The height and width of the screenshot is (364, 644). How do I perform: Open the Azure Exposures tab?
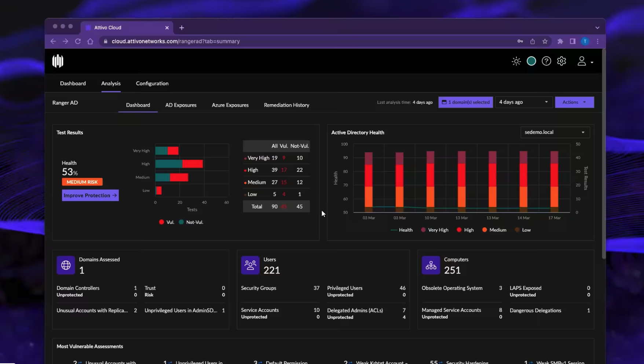click(230, 105)
